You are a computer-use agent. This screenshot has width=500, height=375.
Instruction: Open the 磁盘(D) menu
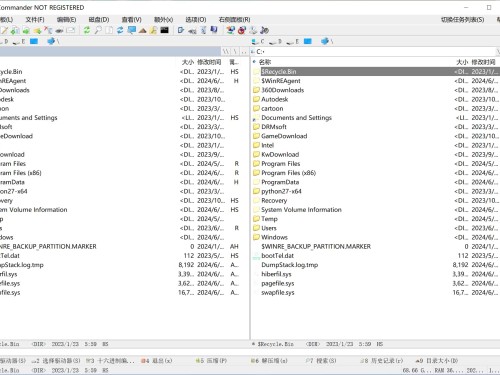coord(99,20)
